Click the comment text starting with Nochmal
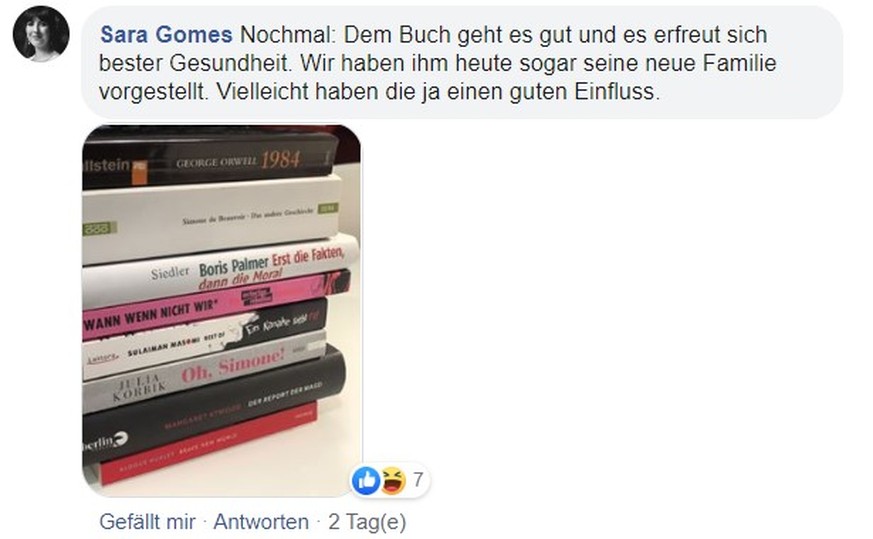This screenshot has height=539, width=873. click(438, 63)
